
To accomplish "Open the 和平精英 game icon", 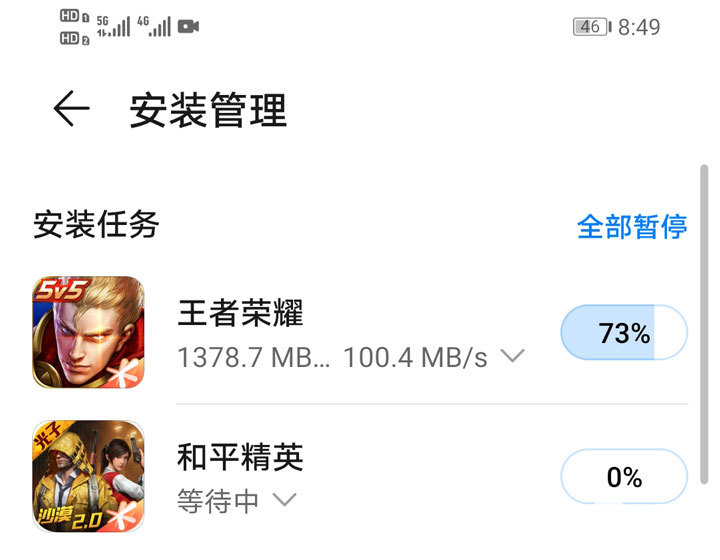I will click(x=88, y=476).
